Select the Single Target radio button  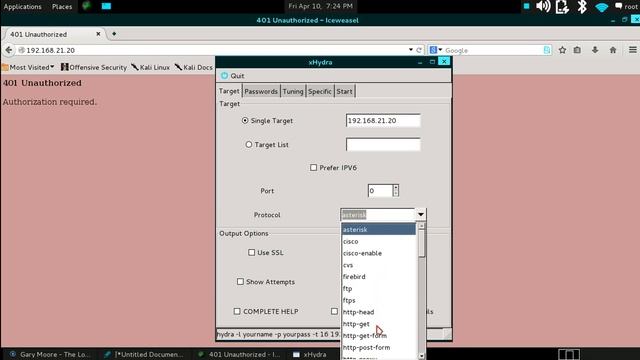click(245, 120)
